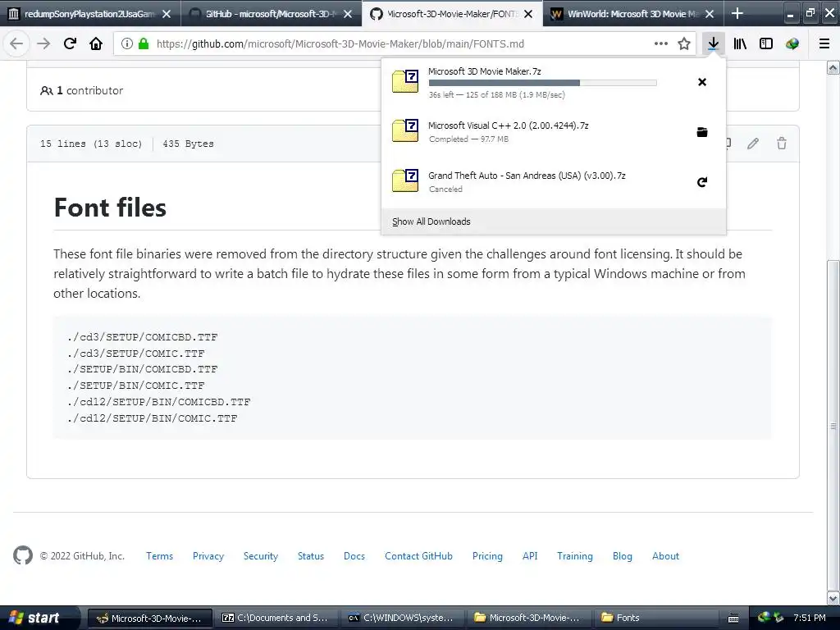Cancel the Microsoft 3D Movie Maker.7z download
This screenshot has width=840, height=630.
[x=702, y=82]
